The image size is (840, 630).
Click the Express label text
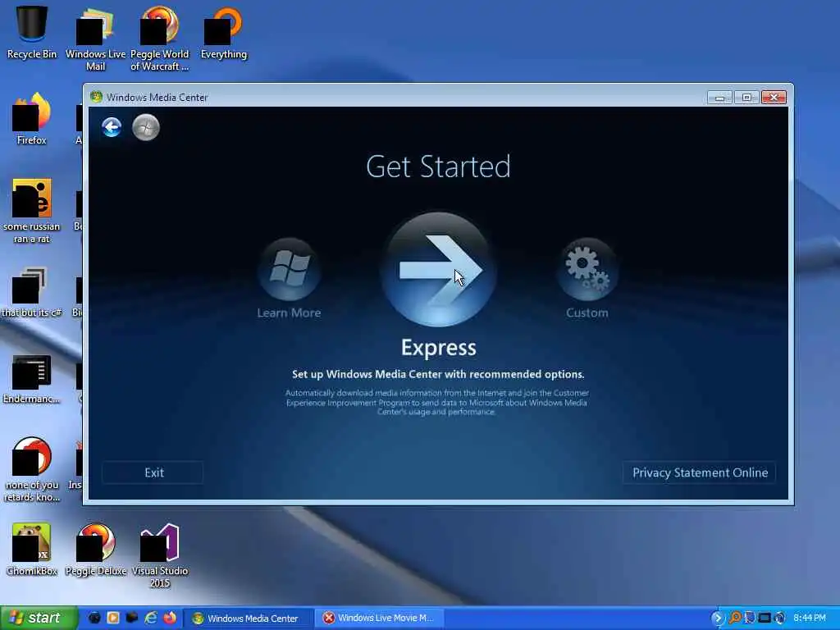point(439,348)
